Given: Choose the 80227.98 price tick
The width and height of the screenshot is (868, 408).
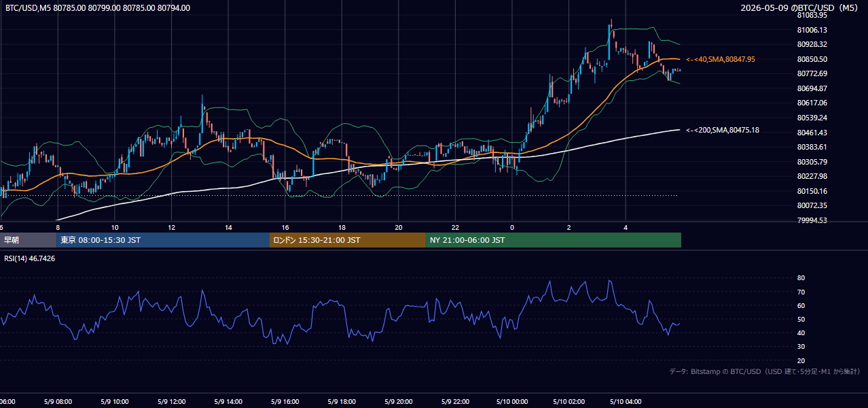Looking at the screenshot, I should click(812, 176).
